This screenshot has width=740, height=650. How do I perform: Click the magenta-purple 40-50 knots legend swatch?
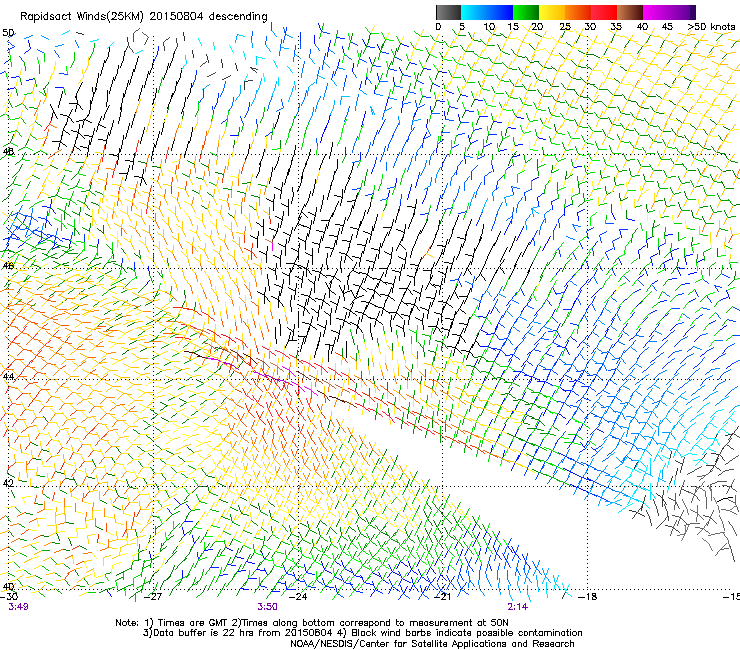pos(669,12)
